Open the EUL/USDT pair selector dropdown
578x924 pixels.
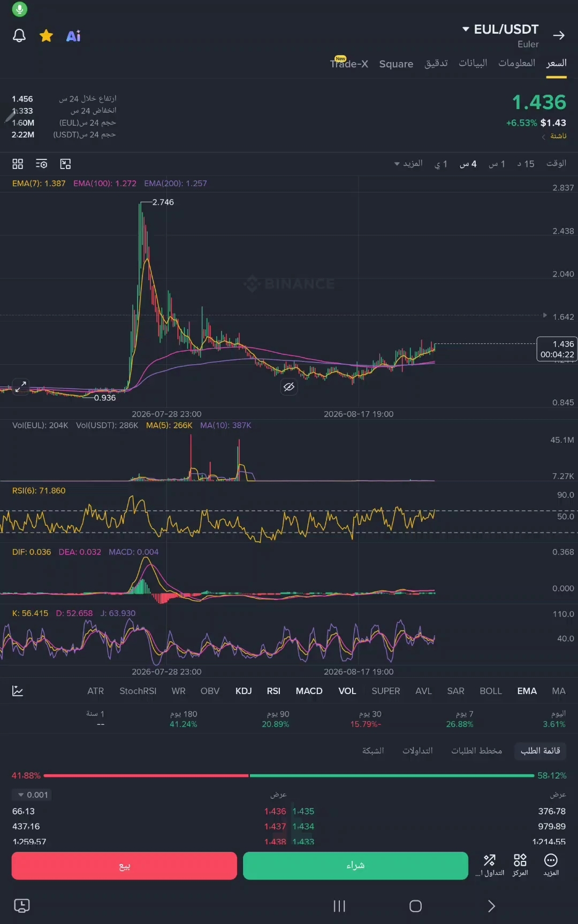pyautogui.click(x=500, y=29)
